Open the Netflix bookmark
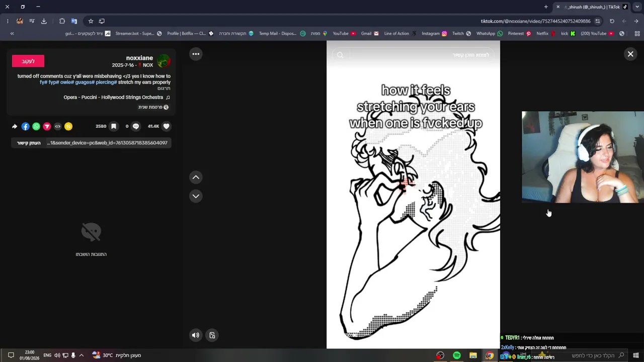The width and height of the screenshot is (644, 362). point(546,34)
